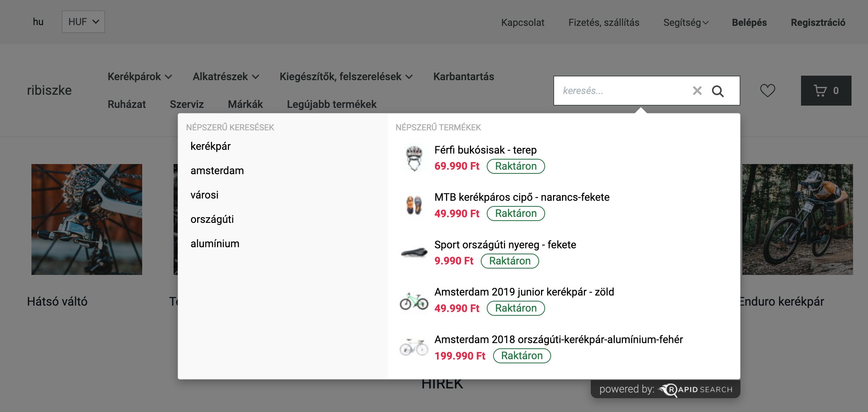Image resolution: width=868 pixels, height=412 pixels.
Task: Click the magnifying glass search icon
Action: [718, 91]
